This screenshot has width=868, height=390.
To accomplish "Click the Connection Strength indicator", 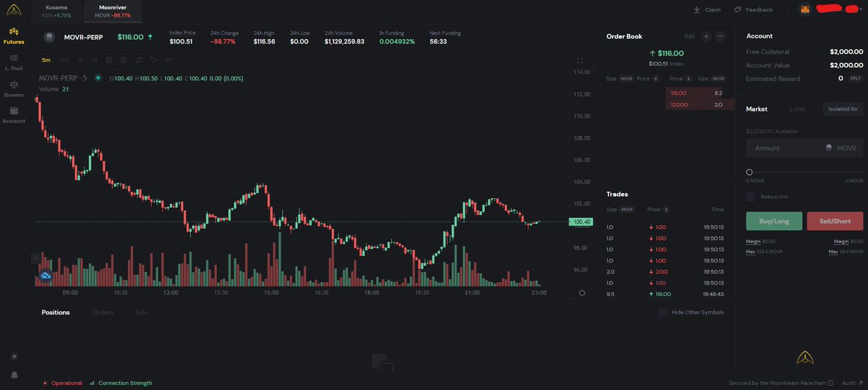I will click(x=121, y=383).
